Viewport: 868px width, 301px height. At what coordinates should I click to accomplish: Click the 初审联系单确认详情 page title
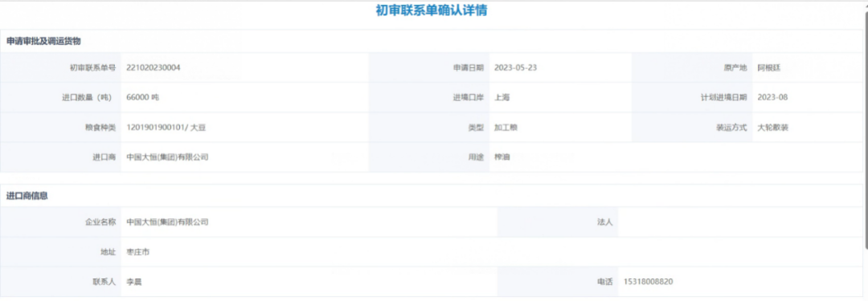tap(432, 10)
